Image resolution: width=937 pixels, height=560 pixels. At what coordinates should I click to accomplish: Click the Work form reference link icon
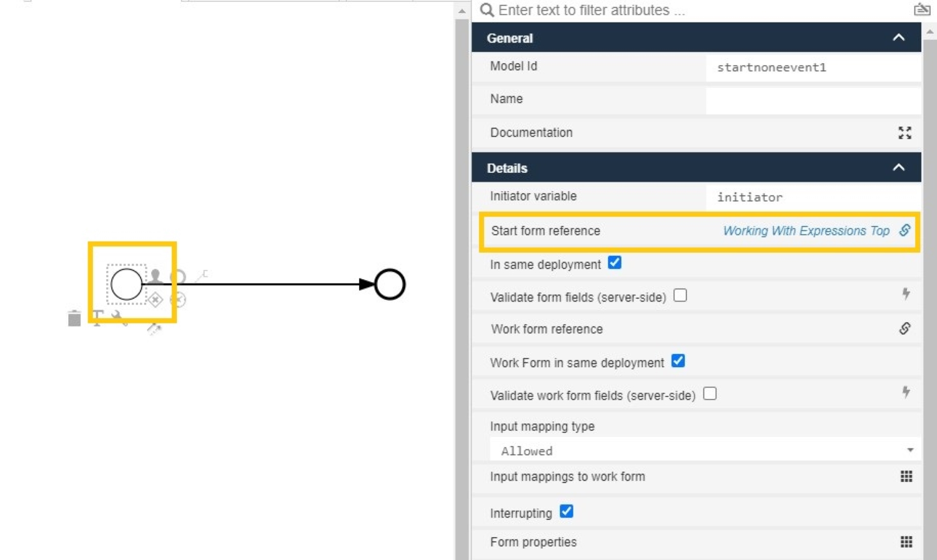[x=905, y=328]
